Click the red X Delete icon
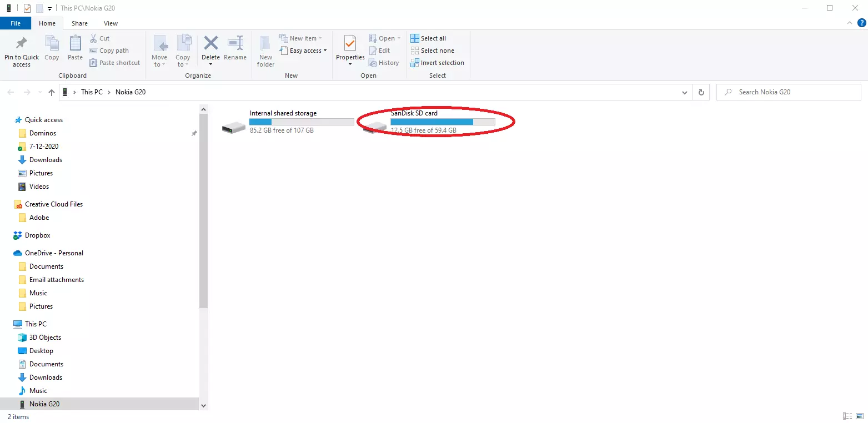This screenshot has height=423, width=868. point(210,43)
